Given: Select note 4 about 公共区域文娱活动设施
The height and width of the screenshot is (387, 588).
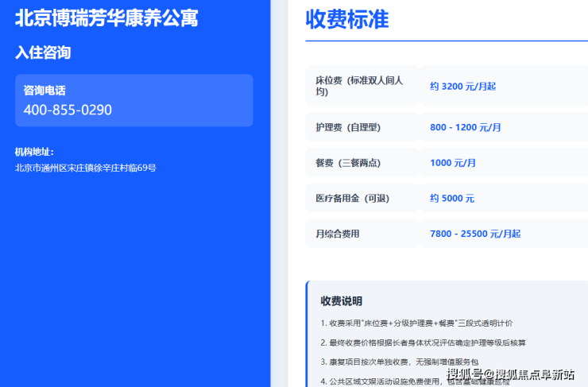Looking at the screenshot, I should [415, 381].
